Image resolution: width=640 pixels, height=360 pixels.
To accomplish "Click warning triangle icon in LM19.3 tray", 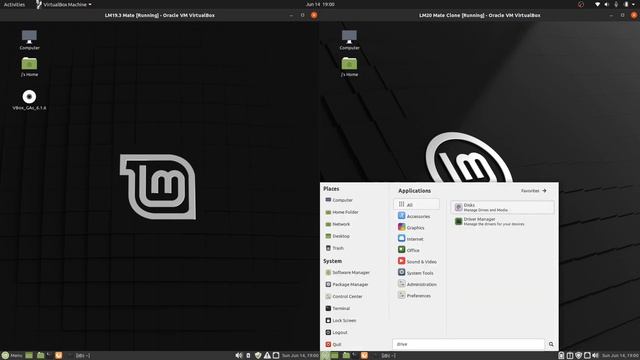I will pyautogui.click(x=267, y=356).
